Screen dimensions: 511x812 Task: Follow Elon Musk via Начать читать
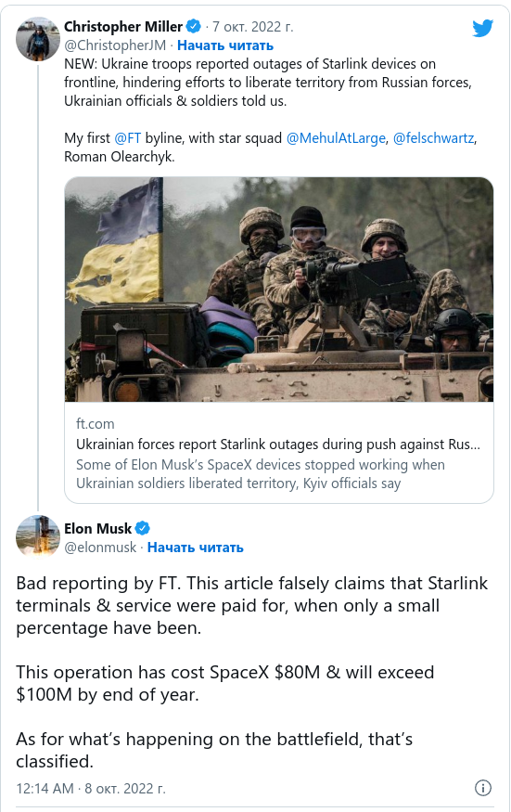(x=195, y=548)
